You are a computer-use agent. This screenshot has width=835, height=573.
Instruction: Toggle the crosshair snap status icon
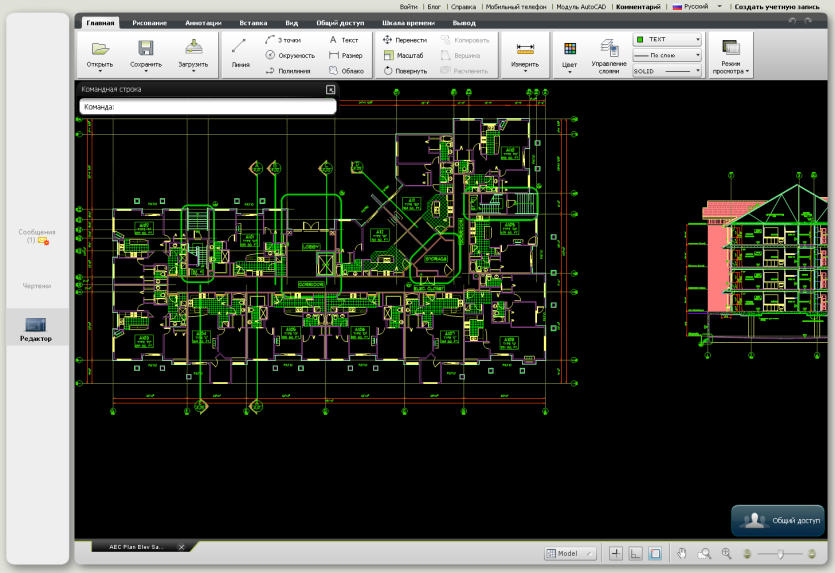[x=616, y=554]
